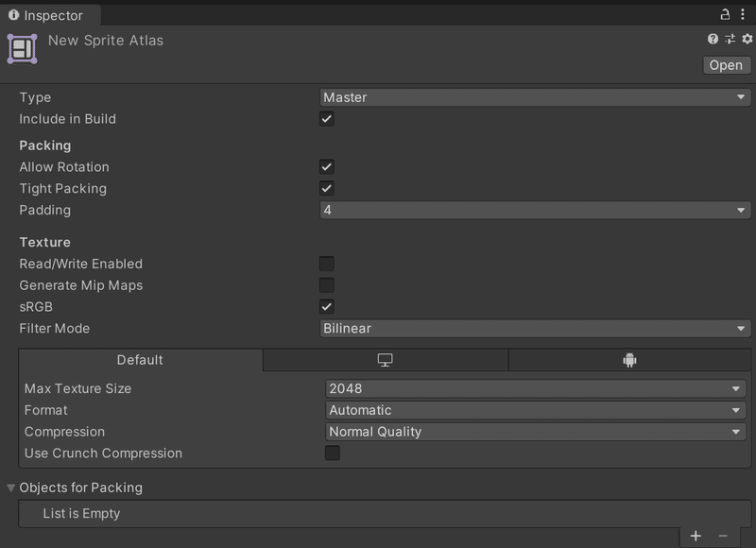Add an object with the plus icon
This screenshot has height=548, width=756.
[696, 536]
